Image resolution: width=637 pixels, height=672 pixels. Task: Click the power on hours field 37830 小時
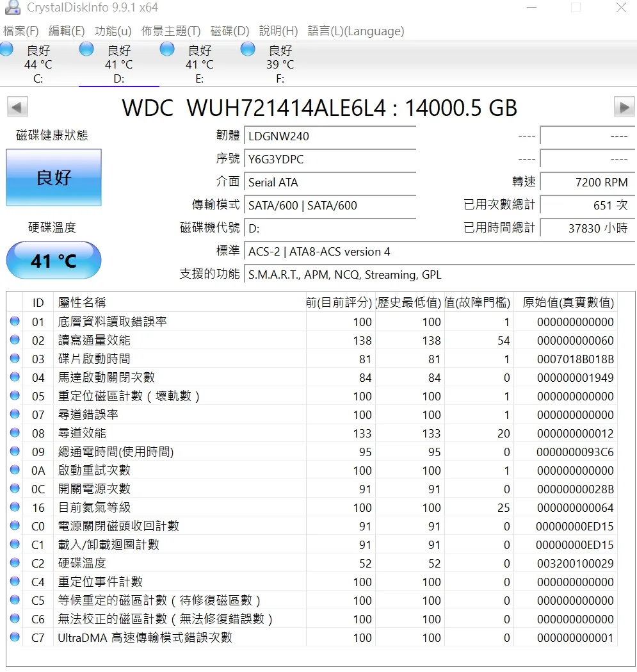click(x=587, y=229)
